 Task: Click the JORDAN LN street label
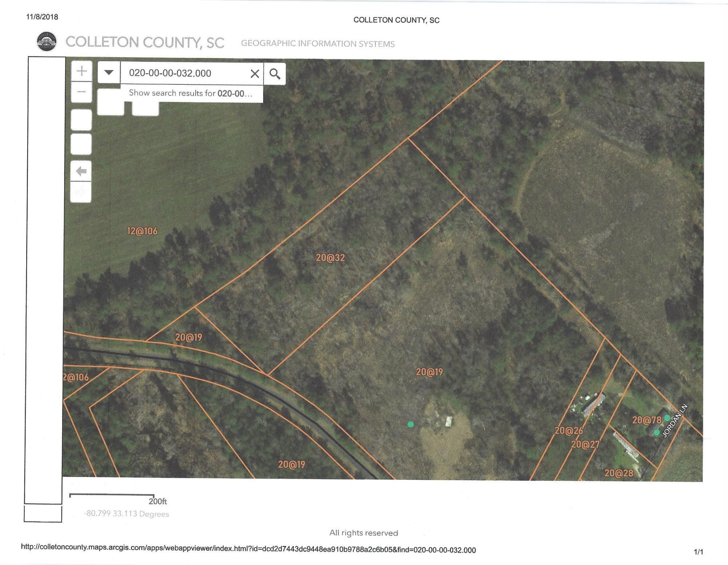pos(675,421)
